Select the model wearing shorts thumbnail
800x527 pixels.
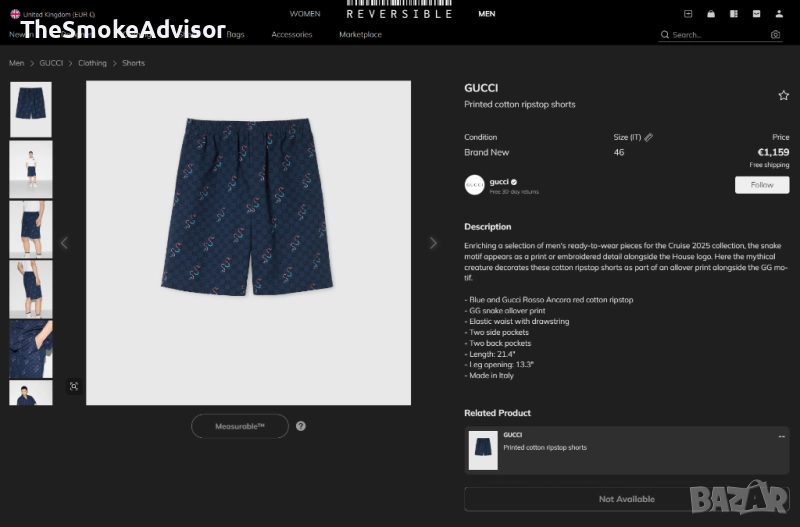31,169
